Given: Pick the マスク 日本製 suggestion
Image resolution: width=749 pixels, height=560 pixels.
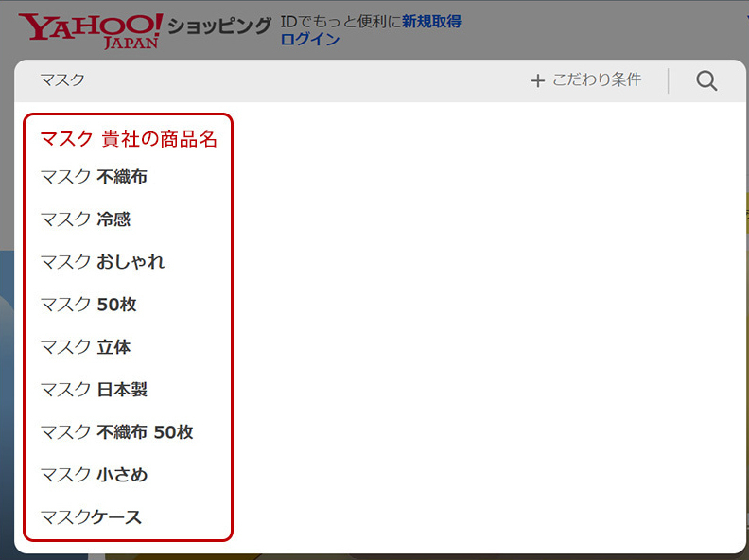Looking at the screenshot, I should [x=94, y=390].
